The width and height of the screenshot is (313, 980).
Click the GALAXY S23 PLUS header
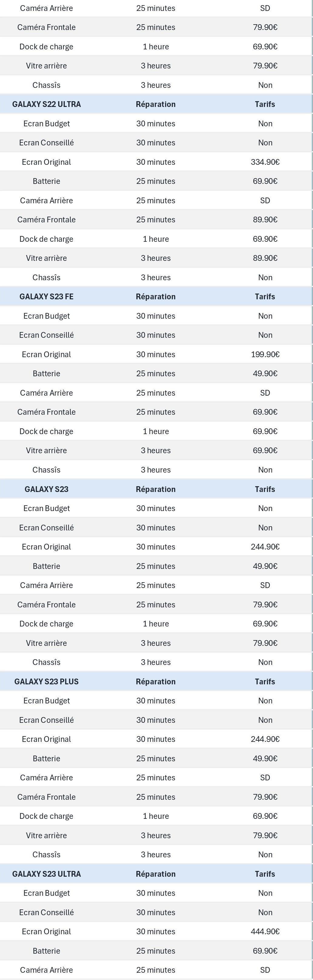[46, 681]
